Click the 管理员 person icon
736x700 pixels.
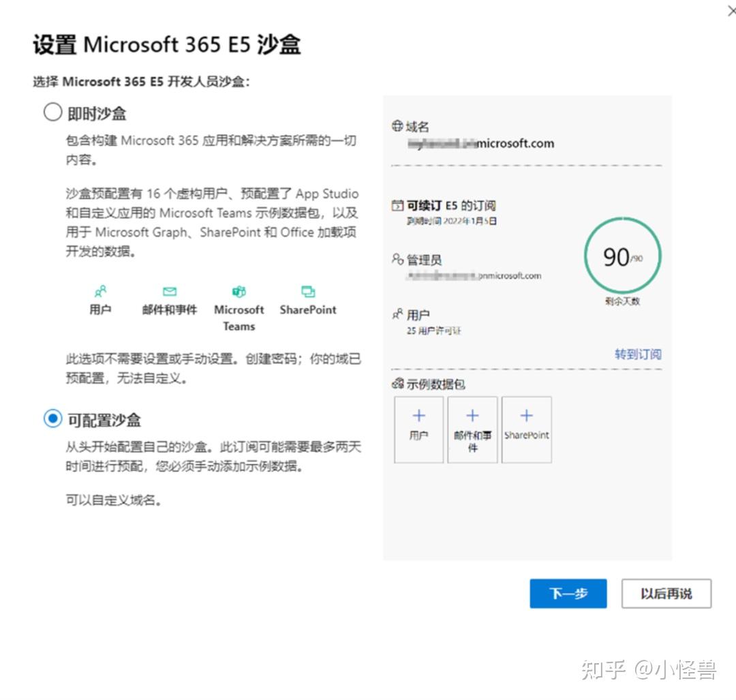(x=397, y=259)
